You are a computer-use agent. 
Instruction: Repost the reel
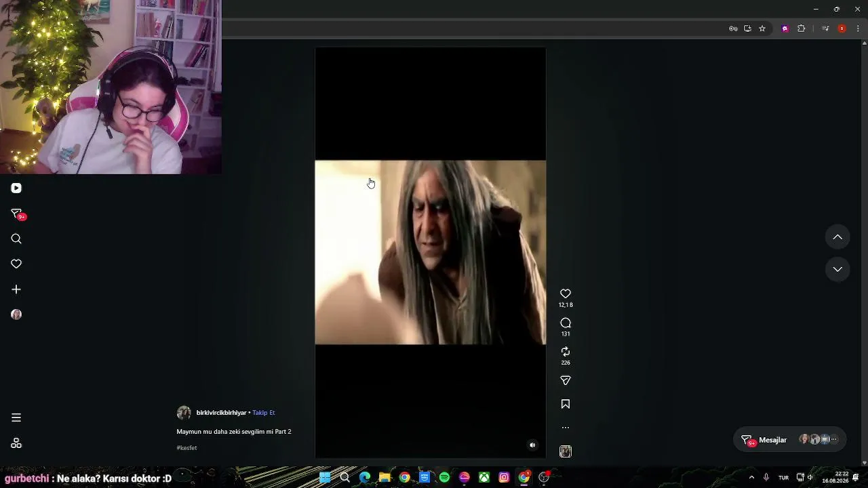point(566,352)
